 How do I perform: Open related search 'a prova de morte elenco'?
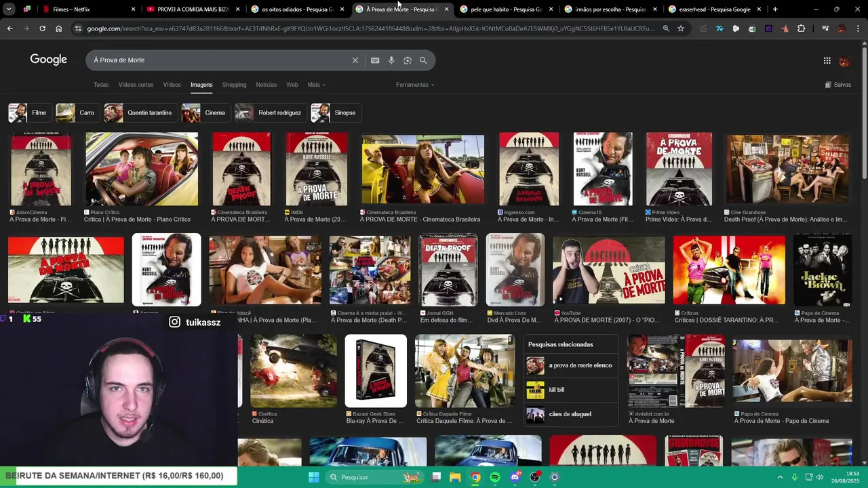(x=571, y=365)
